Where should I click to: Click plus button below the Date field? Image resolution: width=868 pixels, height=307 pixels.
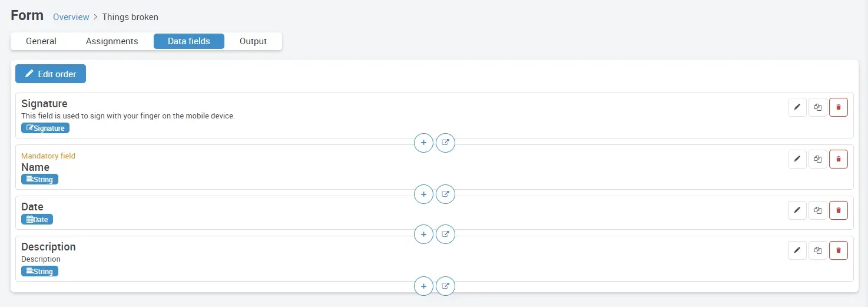(x=423, y=235)
